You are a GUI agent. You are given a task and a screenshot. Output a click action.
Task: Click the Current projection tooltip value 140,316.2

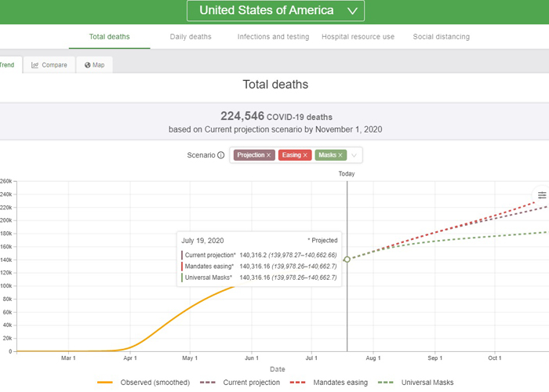[253, 255]
